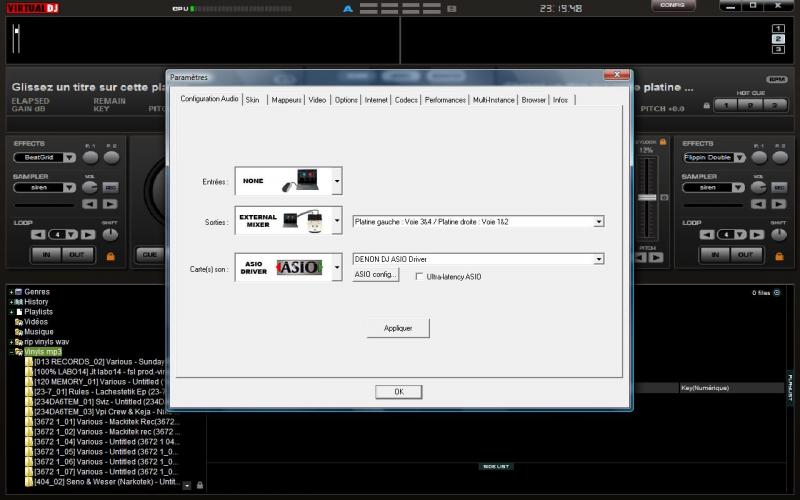Select the Musique folder in browser
The width and height of the screenshot is (800, 500).
38,332
